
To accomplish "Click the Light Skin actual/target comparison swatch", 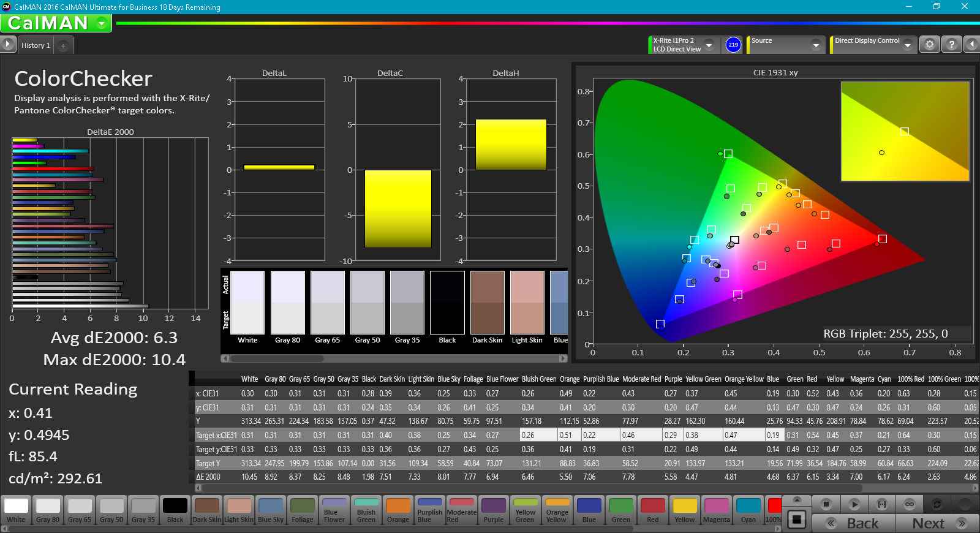I will 527,303.
